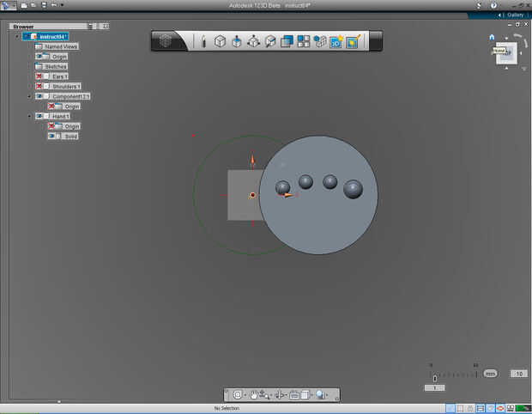Screen dimensions: 532x414
Task: Click the Save icon in title bar
Action: click(x=44, y=5)
